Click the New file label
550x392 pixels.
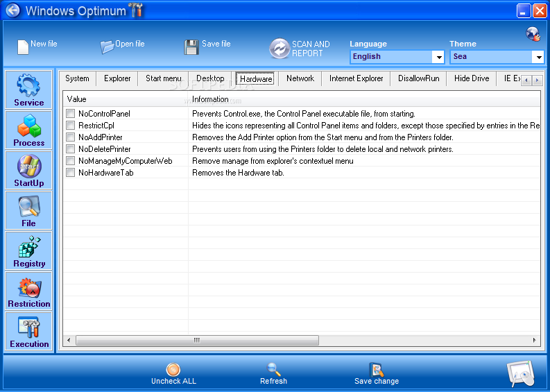coord(44,44)
